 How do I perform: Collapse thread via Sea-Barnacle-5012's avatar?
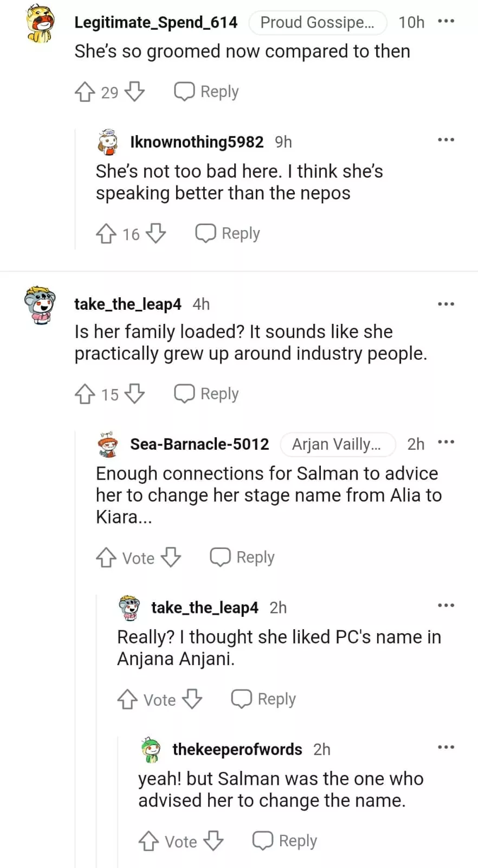(x=108, y=444)
